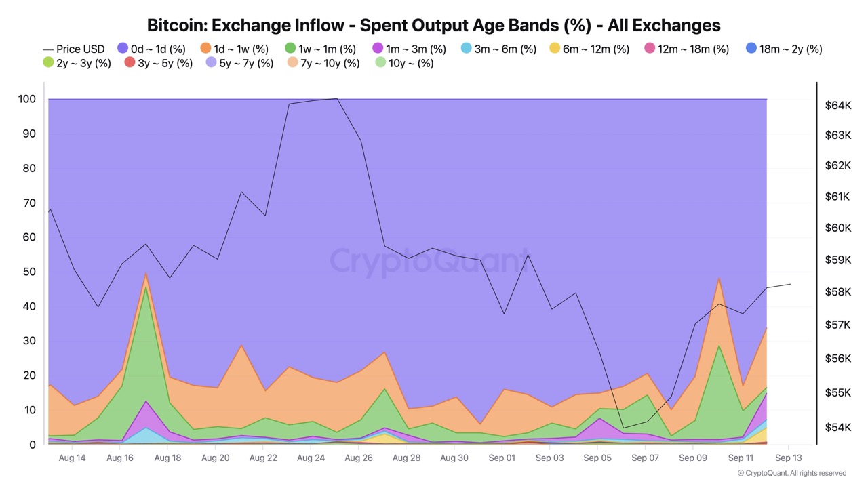Click the Sep 09 x-axis date label
The height and width of the screenshot is (488, 868).
click(693, 457)
